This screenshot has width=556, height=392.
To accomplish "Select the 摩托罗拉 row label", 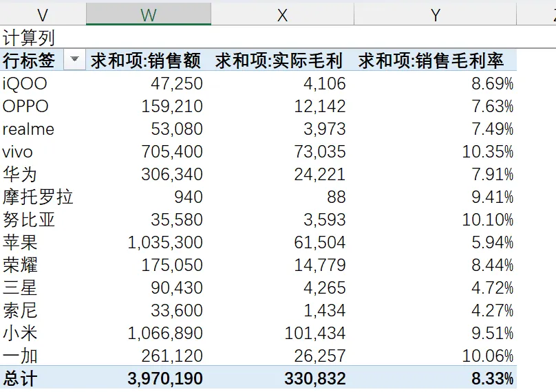I will (38, 197).
